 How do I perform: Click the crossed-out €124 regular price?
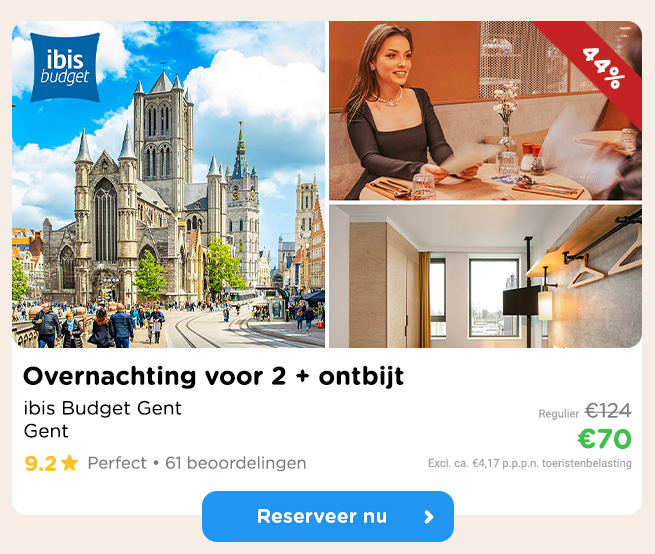[x=608, y=411]
